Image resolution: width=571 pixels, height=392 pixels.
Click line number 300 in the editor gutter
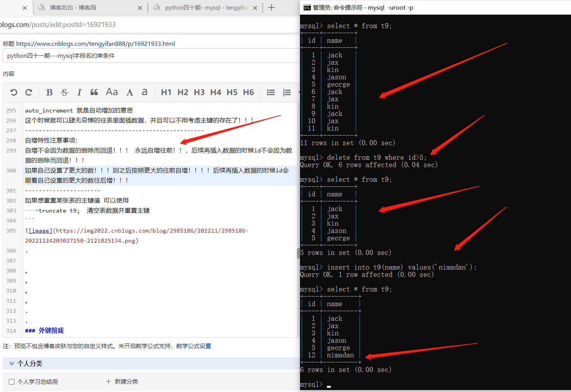11,171
